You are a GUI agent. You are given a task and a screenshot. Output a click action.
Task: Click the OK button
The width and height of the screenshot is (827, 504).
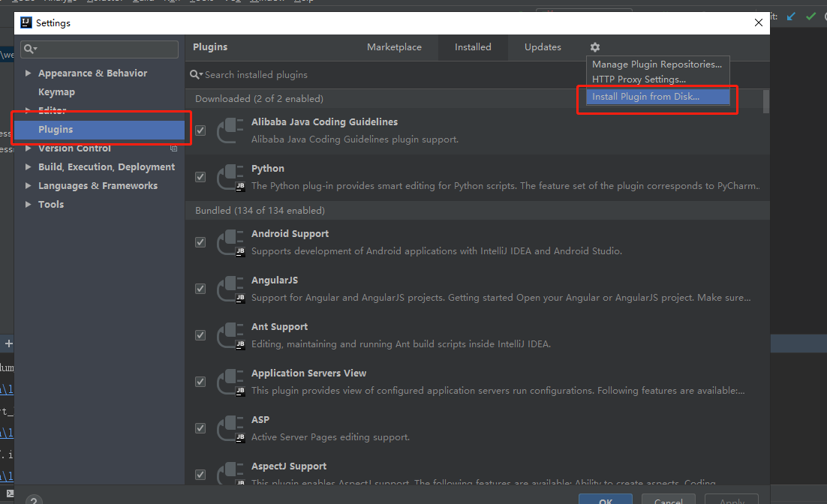click(x=606, y=499)
